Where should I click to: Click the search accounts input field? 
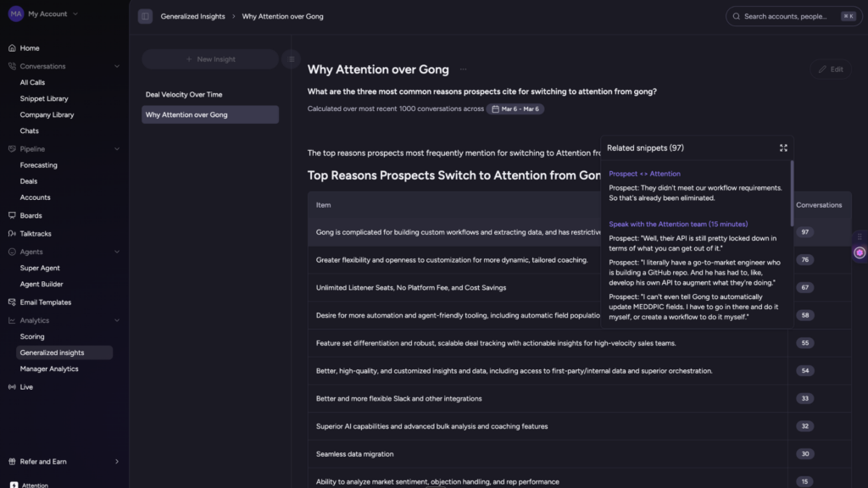[793, 17]
